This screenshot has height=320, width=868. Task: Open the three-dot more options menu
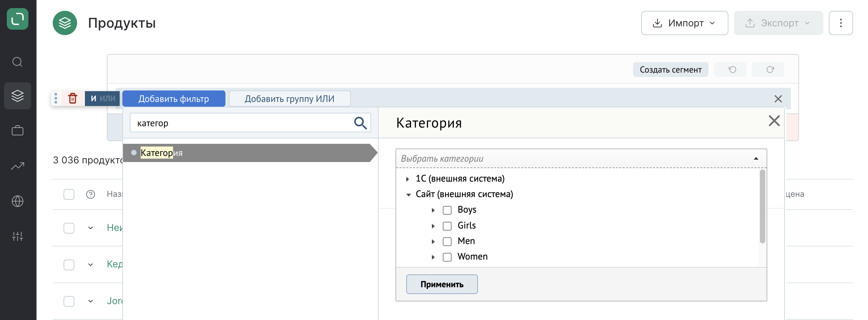click(841, 23)
